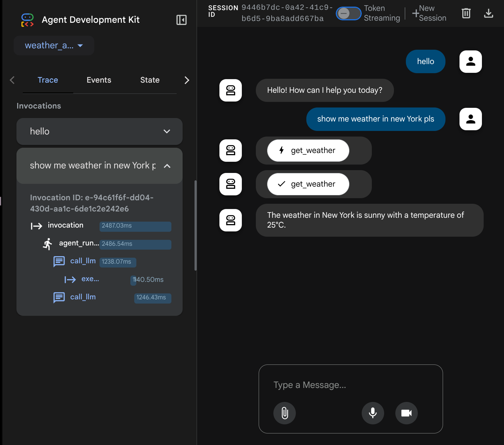Switch to the State tab
Screen dimensions: 504x445
150,80
